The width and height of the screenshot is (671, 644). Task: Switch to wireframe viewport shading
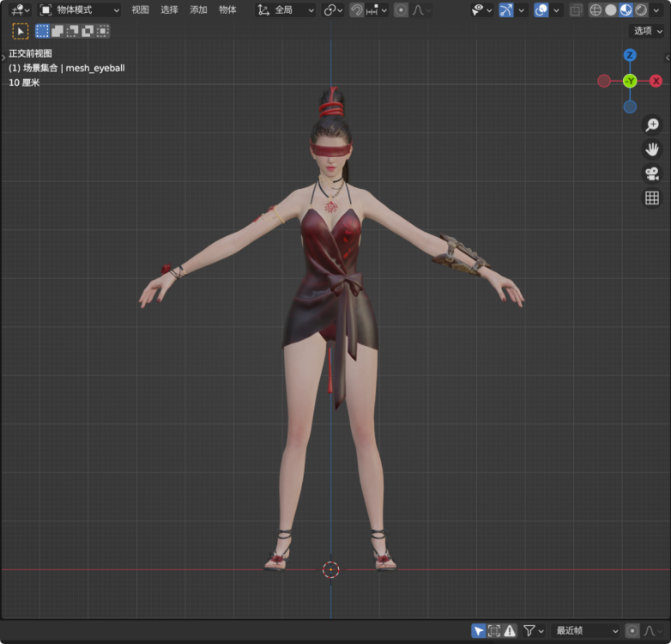tap(595, 10)
